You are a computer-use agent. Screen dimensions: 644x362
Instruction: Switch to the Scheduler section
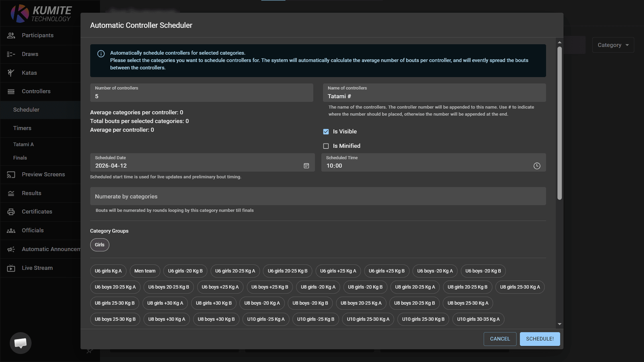tap(26, 110)
